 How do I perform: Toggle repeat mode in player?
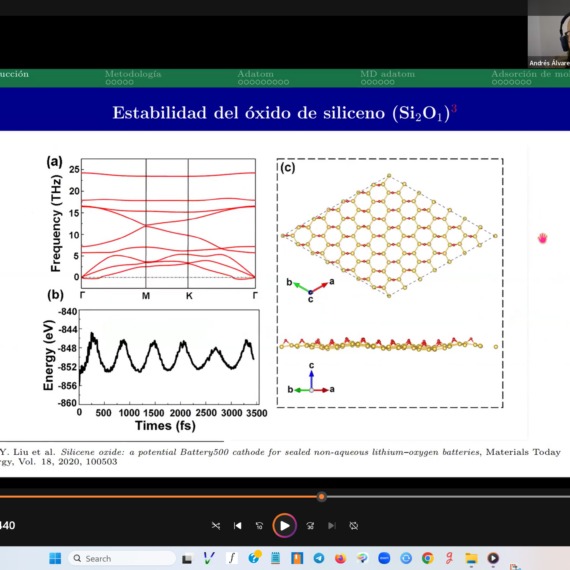pos(354,526)
